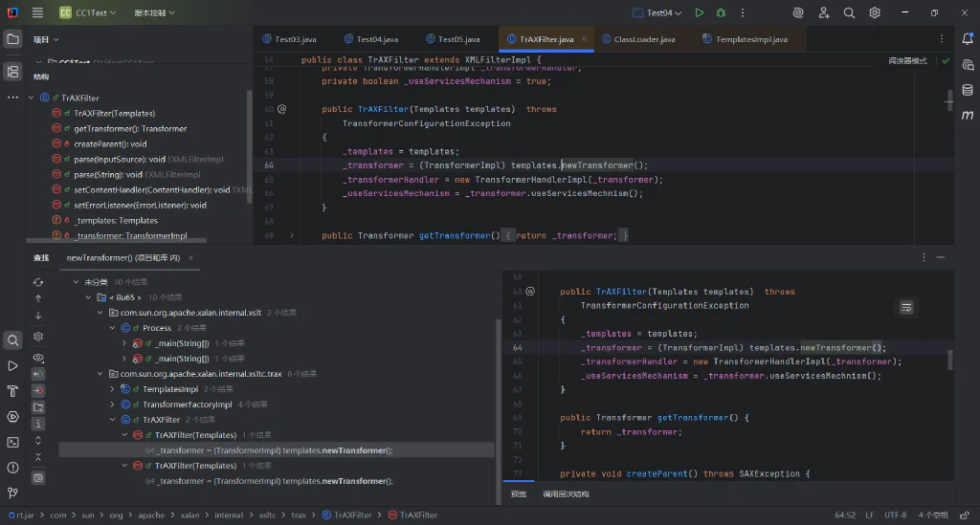Click the rerun search refresh icon
The height and width of the screenshot is (525, 980).
[x=38, y=282]
